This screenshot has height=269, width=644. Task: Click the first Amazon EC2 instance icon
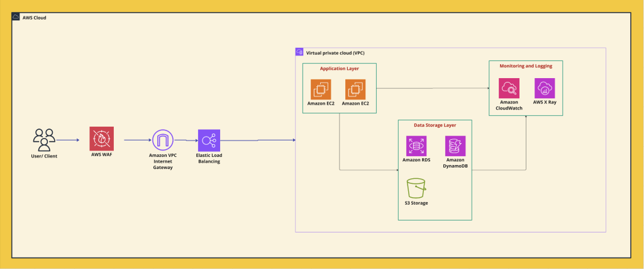pyautogui.click(x=321, y=89)
